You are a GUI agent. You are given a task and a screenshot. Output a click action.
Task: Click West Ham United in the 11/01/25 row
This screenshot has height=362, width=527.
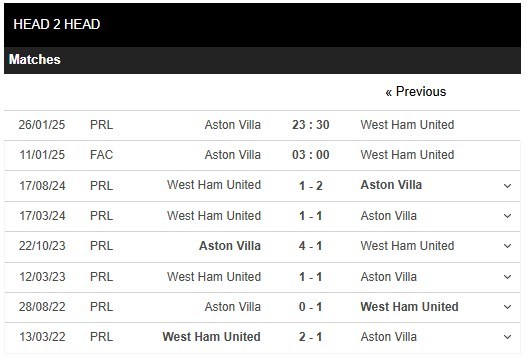point(407,155)
